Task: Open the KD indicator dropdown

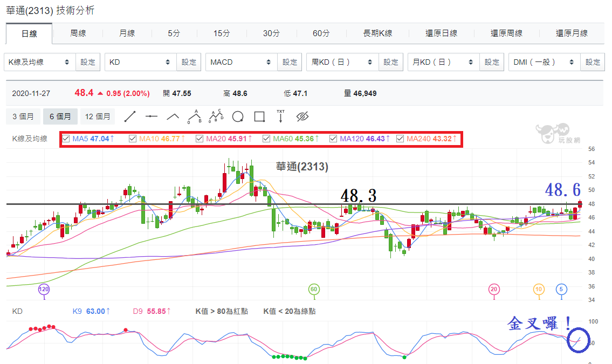Action: click(x=141, y=62)
